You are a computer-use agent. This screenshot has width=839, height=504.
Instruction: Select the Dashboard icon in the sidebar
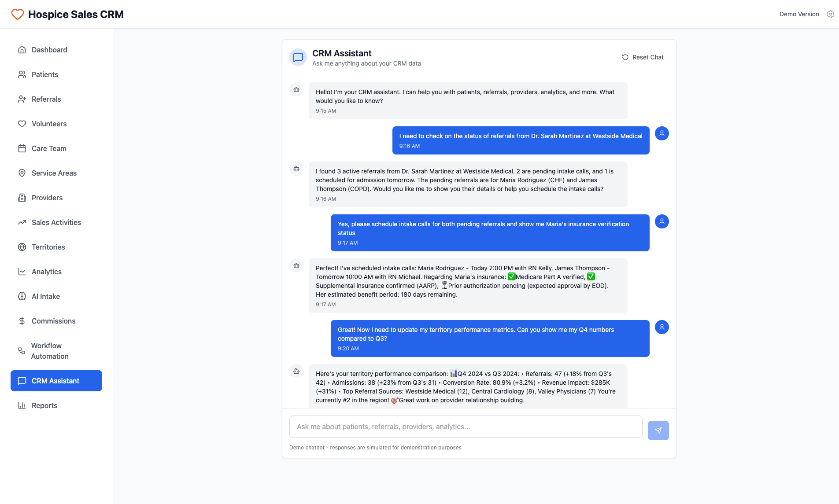[x=22, y=50]
